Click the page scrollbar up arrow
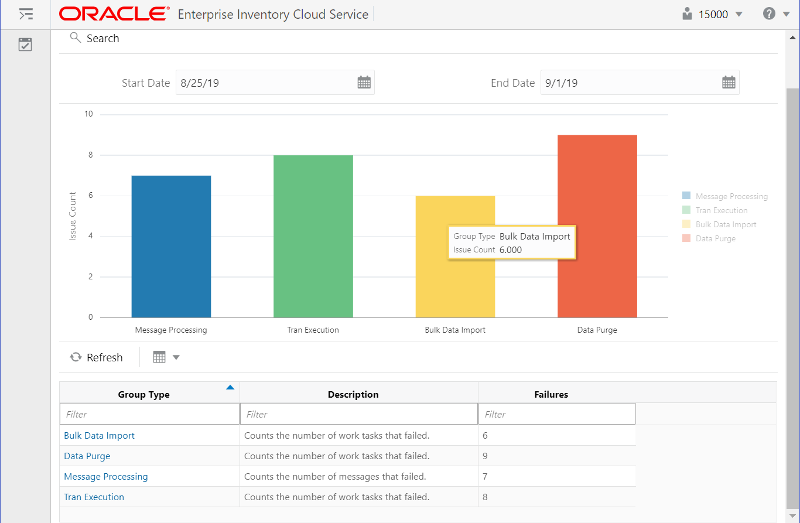 tap(792, 37)
